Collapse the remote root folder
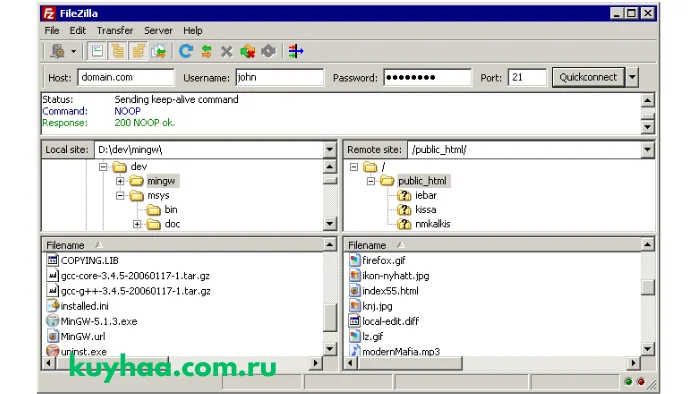700x394 pixels. (354, 167)
